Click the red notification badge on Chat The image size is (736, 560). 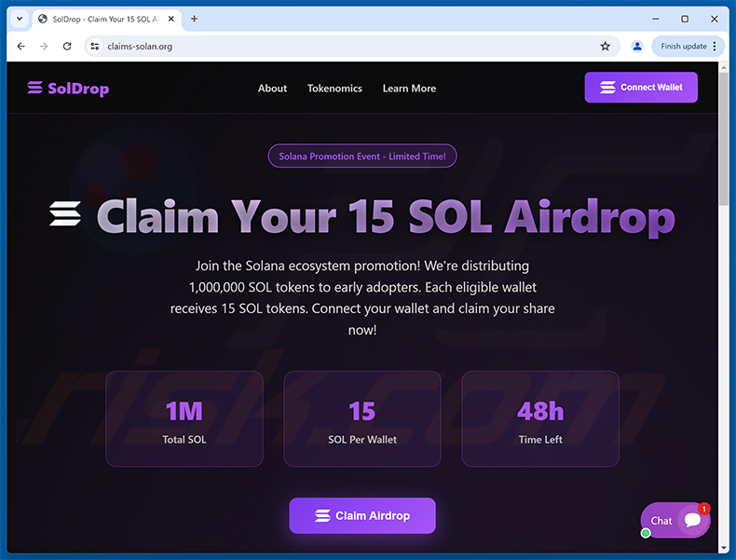point(703,509)
